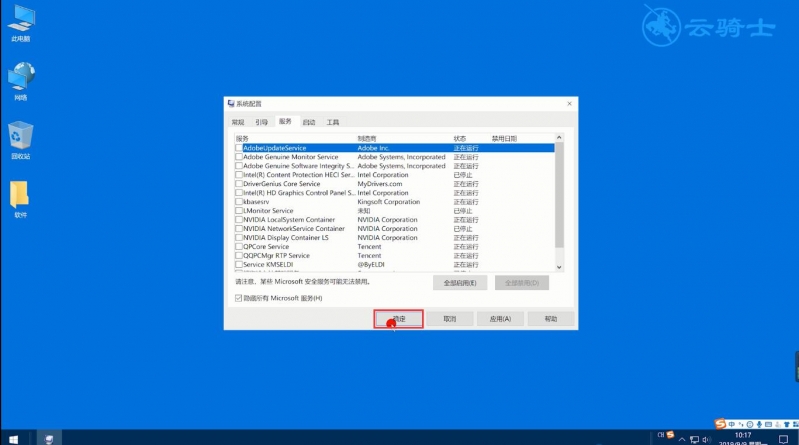
Task: Click the @ByELDI manufacturer cell
Action: tap(371, 265)
